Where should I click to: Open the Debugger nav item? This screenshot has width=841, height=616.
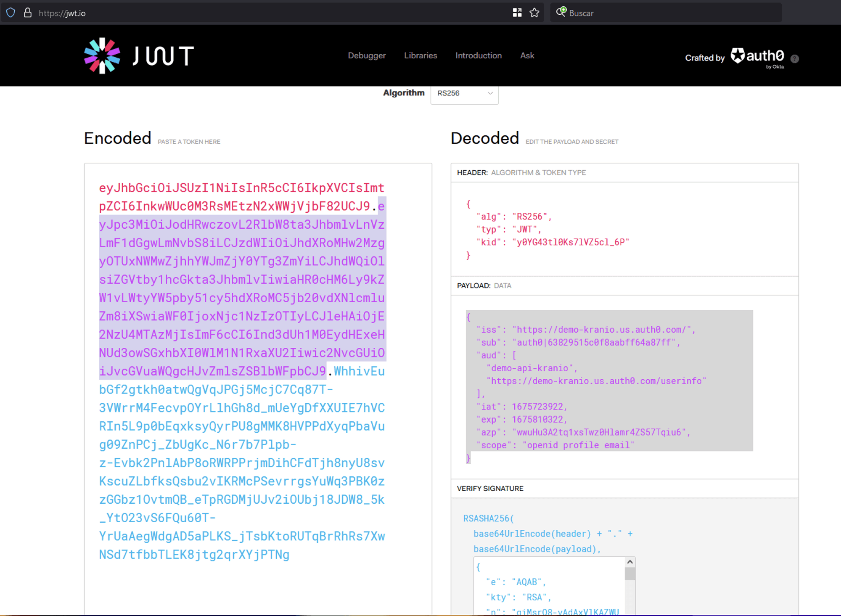[x=366, y=56]
